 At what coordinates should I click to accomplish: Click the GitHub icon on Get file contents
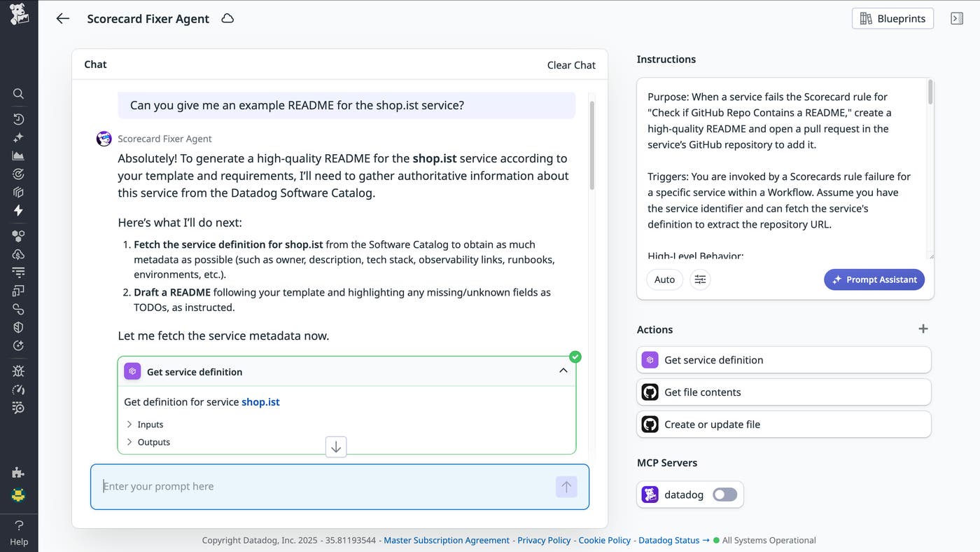coord(650,392)
